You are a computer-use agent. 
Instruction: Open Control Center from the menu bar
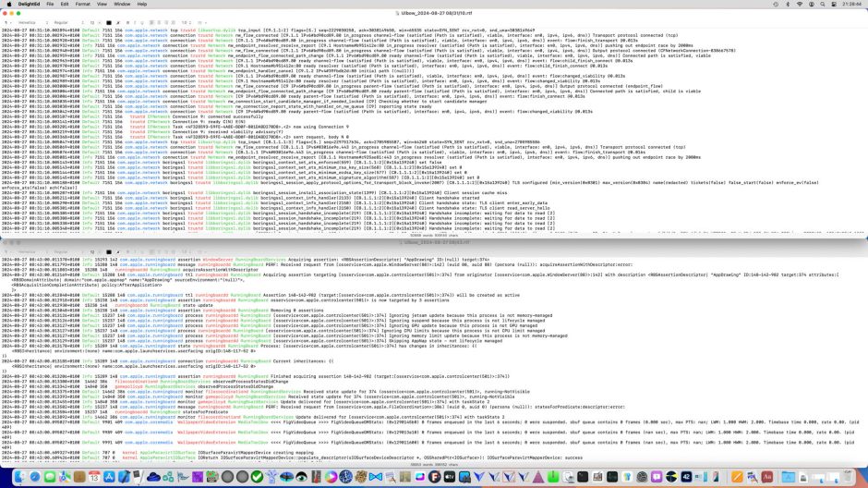pyautogui.click(x=834, y=4)
